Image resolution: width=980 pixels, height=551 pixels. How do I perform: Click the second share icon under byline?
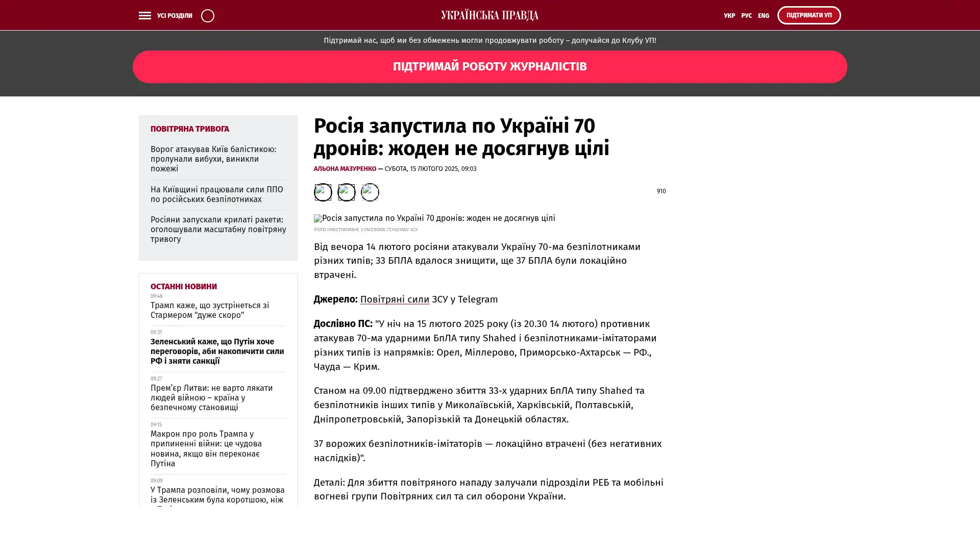coord(346,192)
